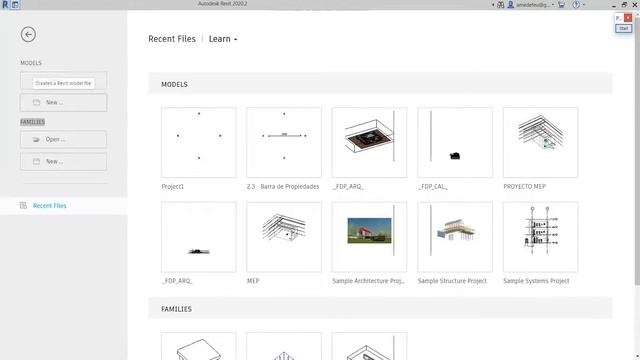Click Open under Families
Viewport: 640px width, 360px height.
point(63,140)
